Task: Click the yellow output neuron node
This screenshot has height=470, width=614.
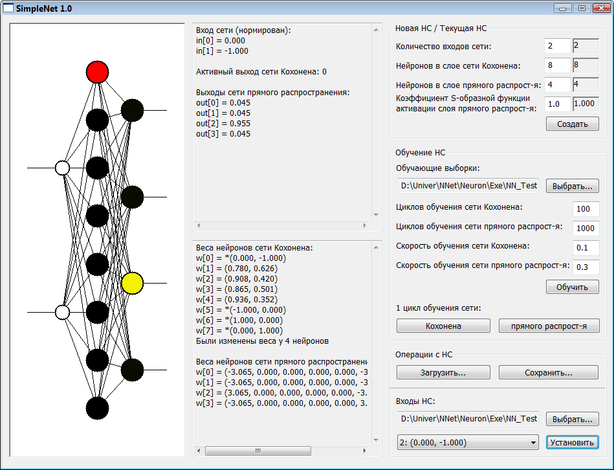Action: 132,283
